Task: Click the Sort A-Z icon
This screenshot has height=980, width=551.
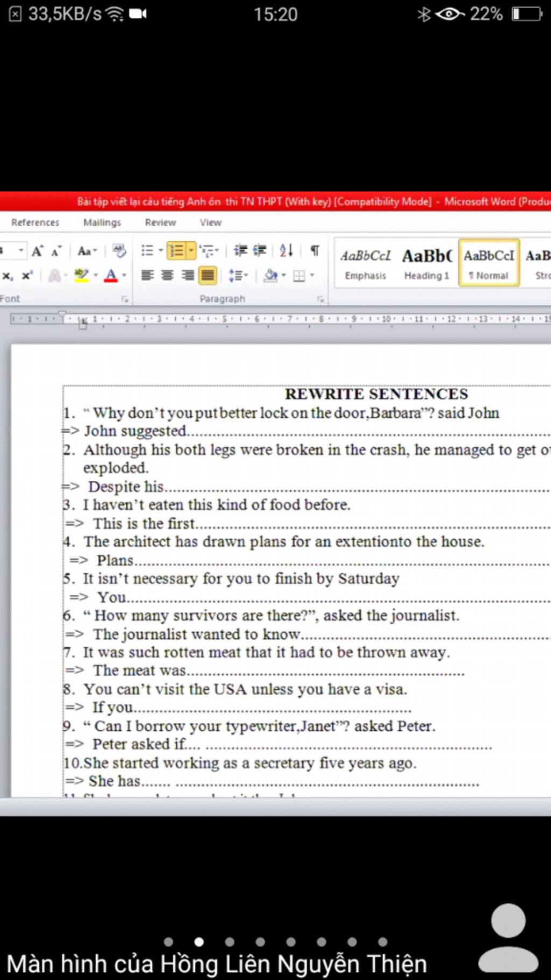Action: coord(286,250)
